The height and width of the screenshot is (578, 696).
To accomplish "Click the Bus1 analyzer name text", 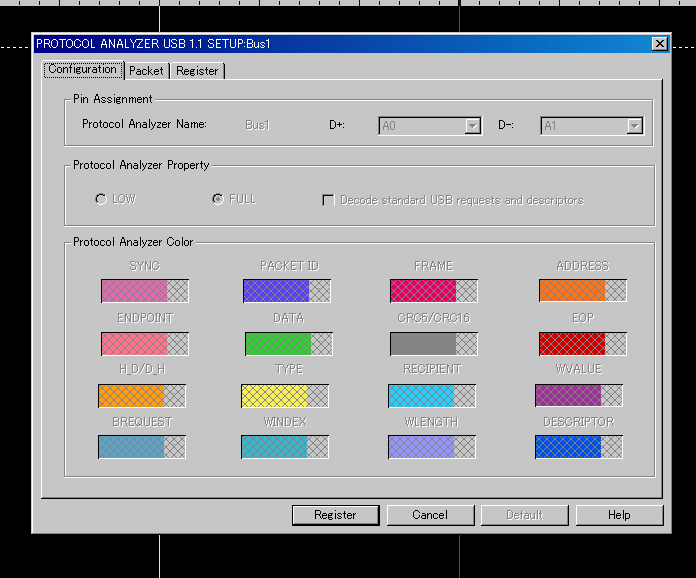I will (x=257, y=125).
